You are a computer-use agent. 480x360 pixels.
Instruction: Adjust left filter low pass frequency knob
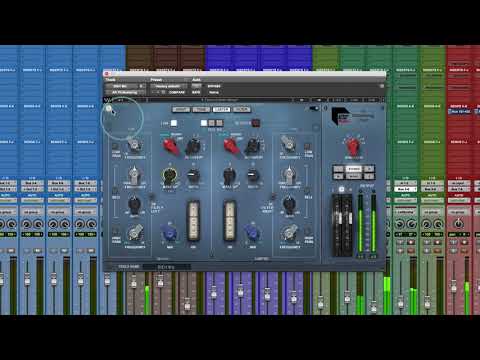[134, 145]
